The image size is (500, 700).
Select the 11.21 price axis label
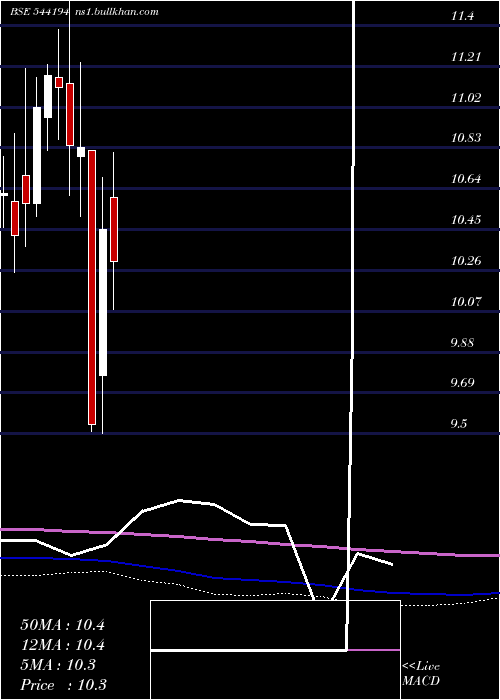click(x=466, y=57)
